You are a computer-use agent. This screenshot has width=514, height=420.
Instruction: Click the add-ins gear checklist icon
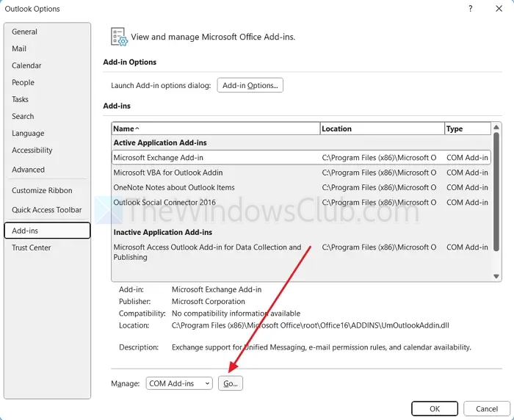(119, 37)
